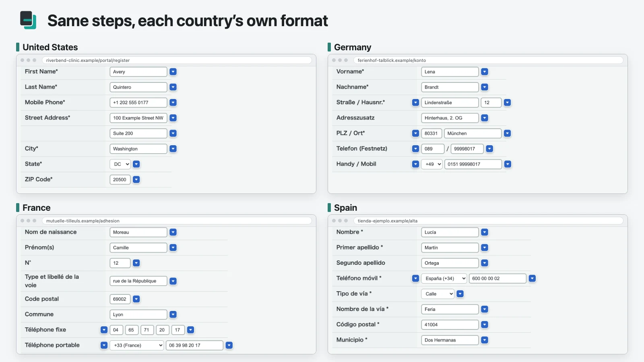Click the blue icon beside Washington city field
This screenshot has height=362, width=644.
point(173,149)
